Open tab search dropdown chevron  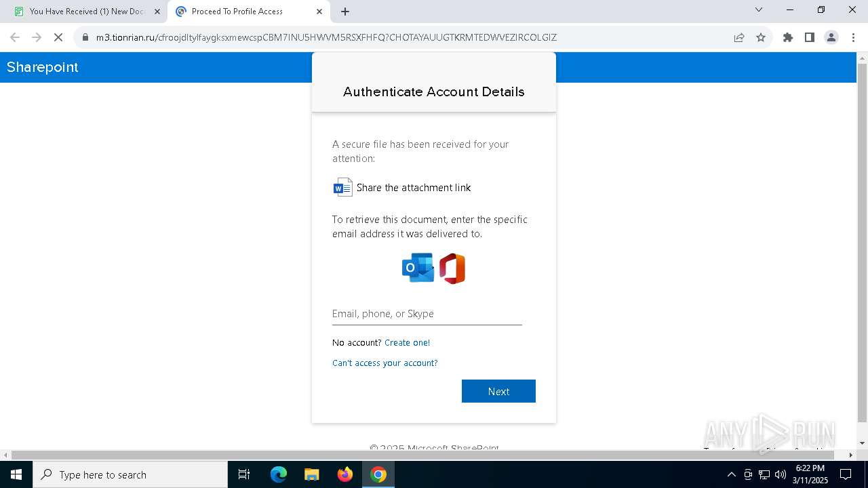pos(759,9)
